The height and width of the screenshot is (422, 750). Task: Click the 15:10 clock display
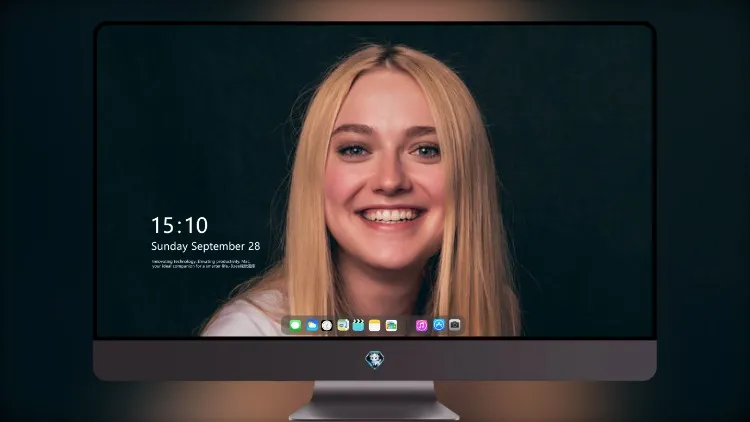click(x=179, y=225)
